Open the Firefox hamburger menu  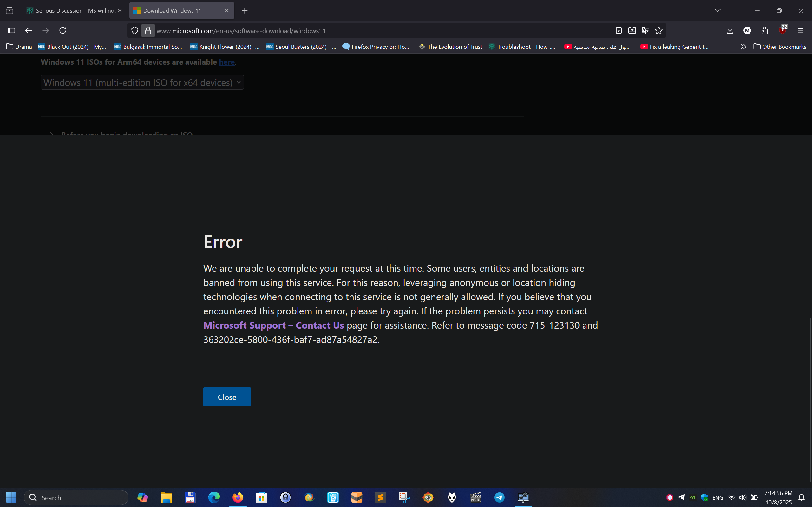coord(801,30)
